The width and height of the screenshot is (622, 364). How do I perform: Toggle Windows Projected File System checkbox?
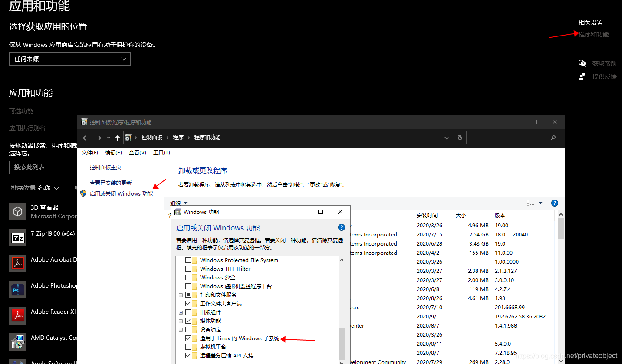pos(188,260)
